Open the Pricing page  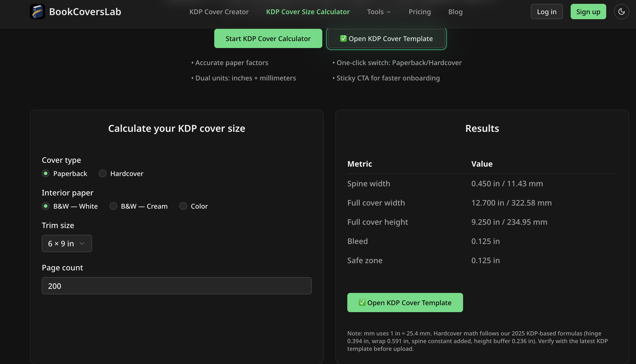click(420, 12)
